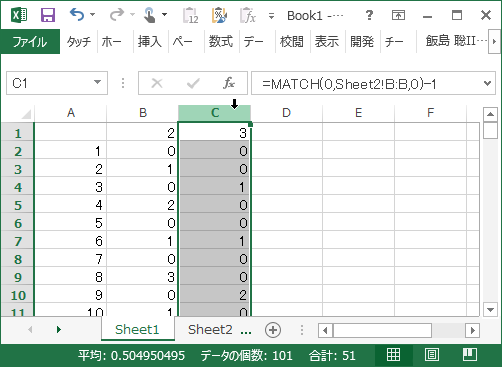
Task: Click the paste formatting percent icon
Action: tap(219, 15)
